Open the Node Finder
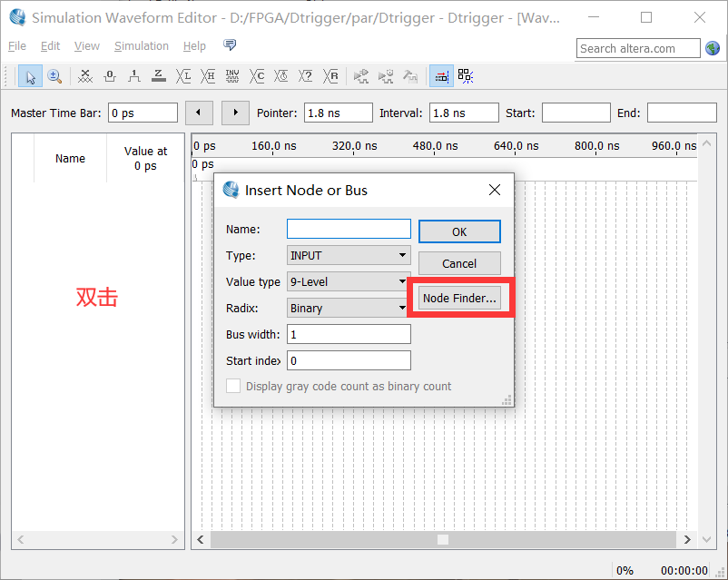 [459, 298]
